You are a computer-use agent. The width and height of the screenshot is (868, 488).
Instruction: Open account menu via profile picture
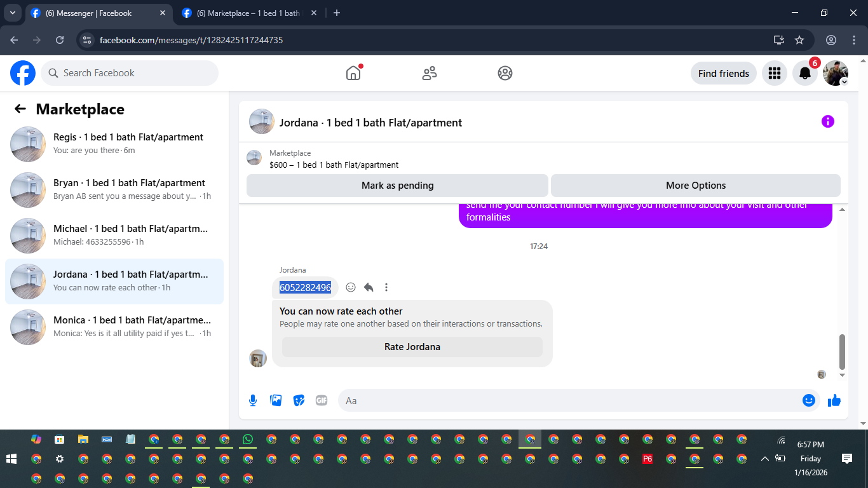coord(836,73)
